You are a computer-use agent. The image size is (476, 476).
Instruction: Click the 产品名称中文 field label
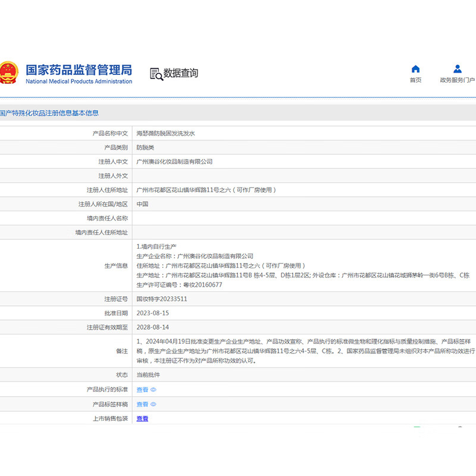110,133
